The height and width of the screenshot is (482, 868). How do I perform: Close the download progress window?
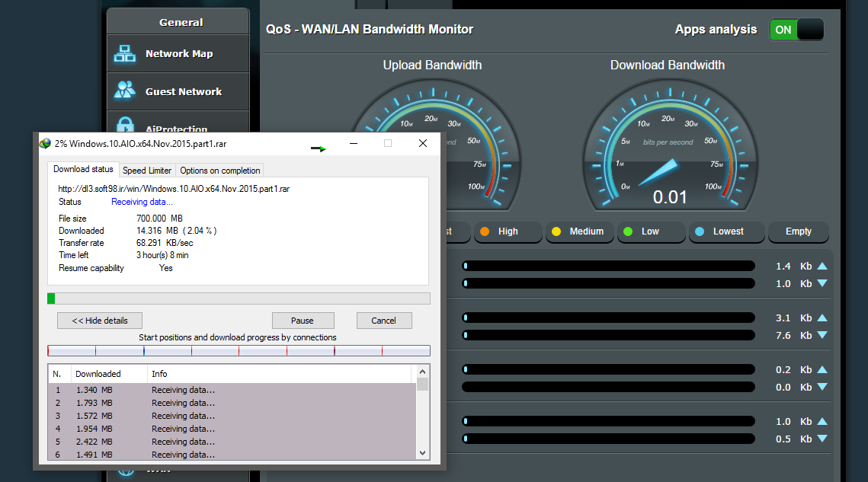423,143
